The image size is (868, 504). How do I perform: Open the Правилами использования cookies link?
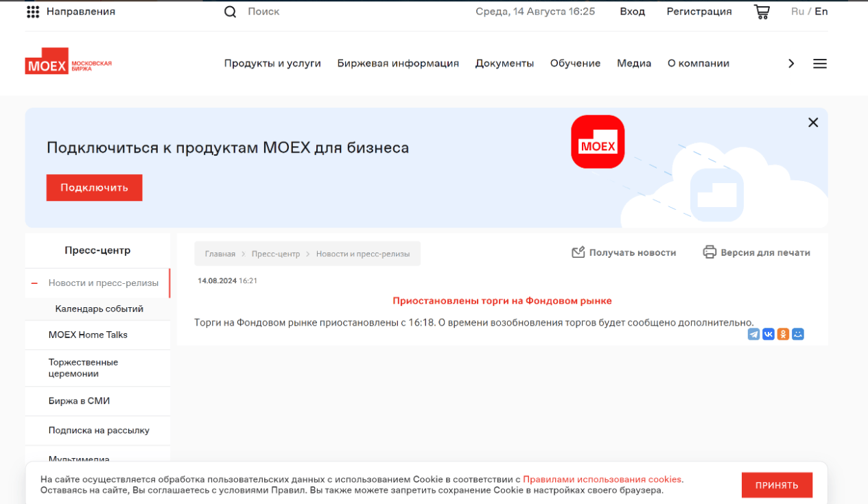click(x=602, y=479)
